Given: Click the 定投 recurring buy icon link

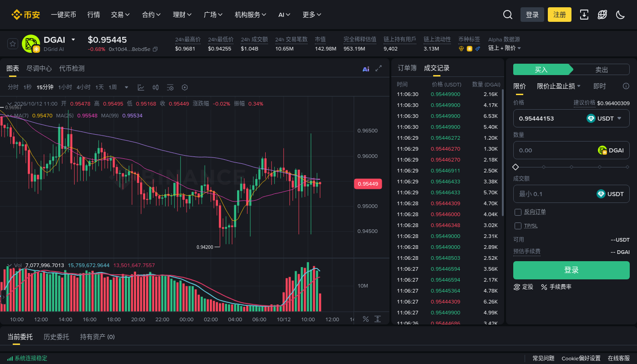Looking at the screenshot, I should 523,287.
